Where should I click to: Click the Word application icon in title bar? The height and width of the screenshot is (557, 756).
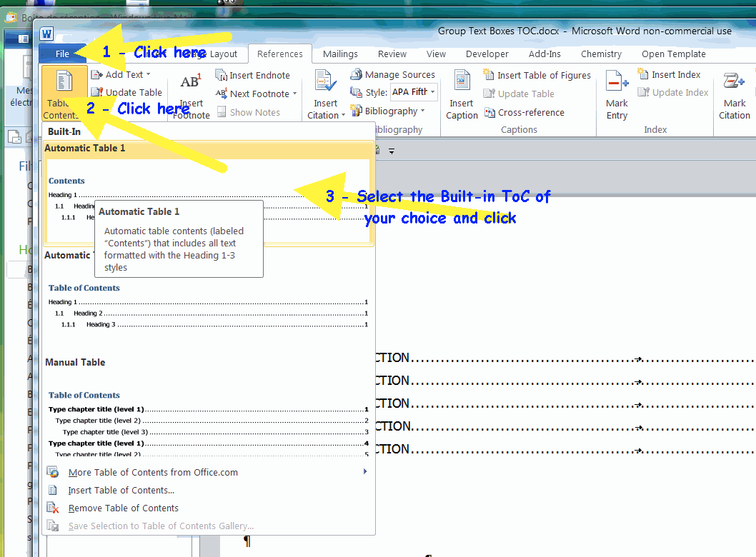click(46, 34)
